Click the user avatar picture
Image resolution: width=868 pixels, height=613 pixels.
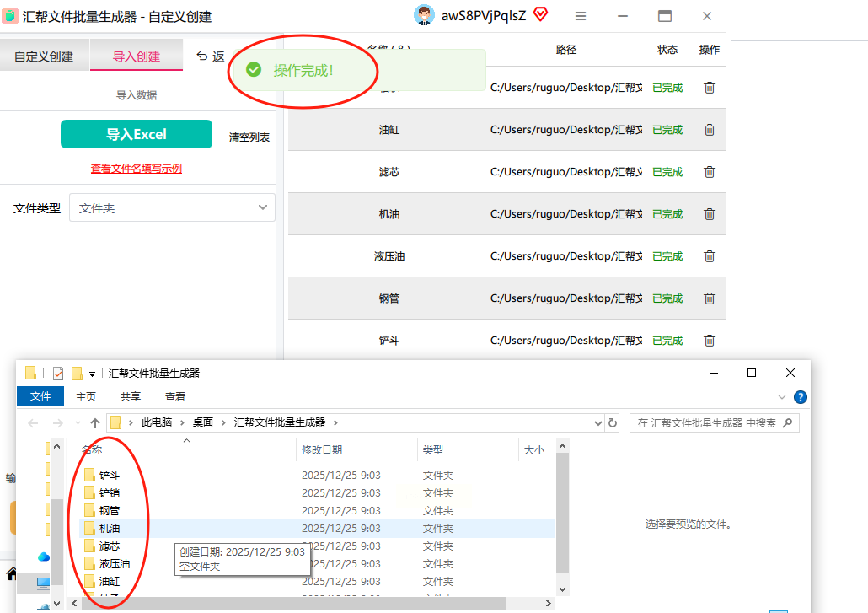(x=424, y=15)
